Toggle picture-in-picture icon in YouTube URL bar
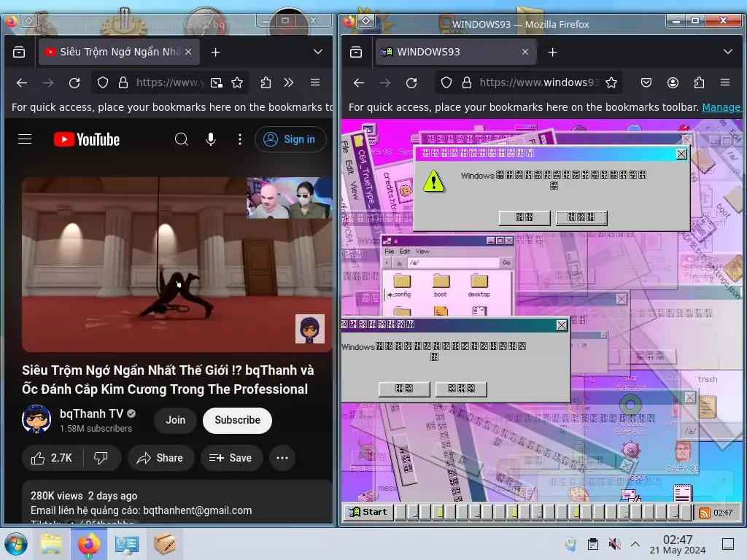This screenshot has height=560, width=747. click(x=217, y=83)
